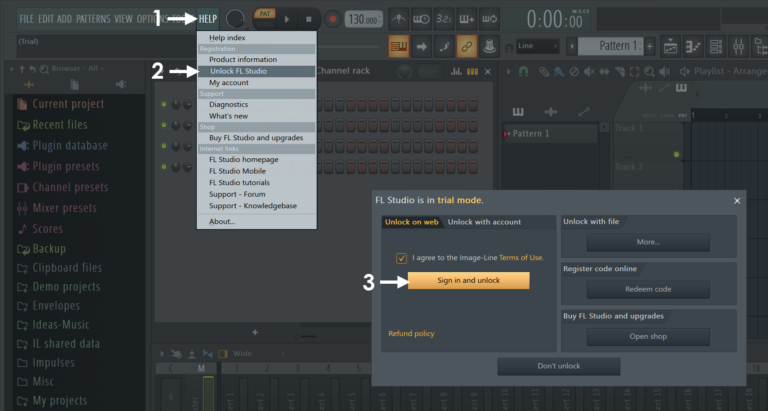768x411 pixels.
Task: Select the Playlist select tool
Action: 634,72
